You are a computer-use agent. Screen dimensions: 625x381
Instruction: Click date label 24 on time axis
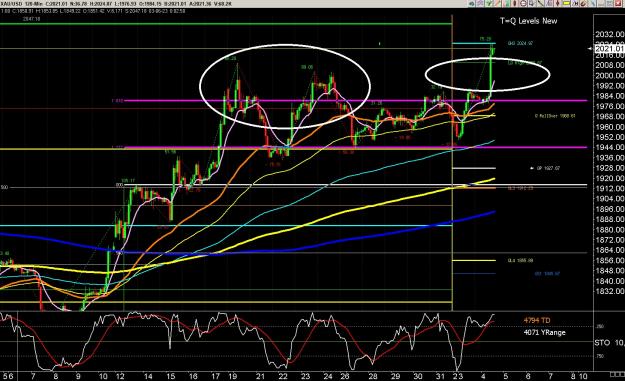pyautogui.click(x=328, y=376)
